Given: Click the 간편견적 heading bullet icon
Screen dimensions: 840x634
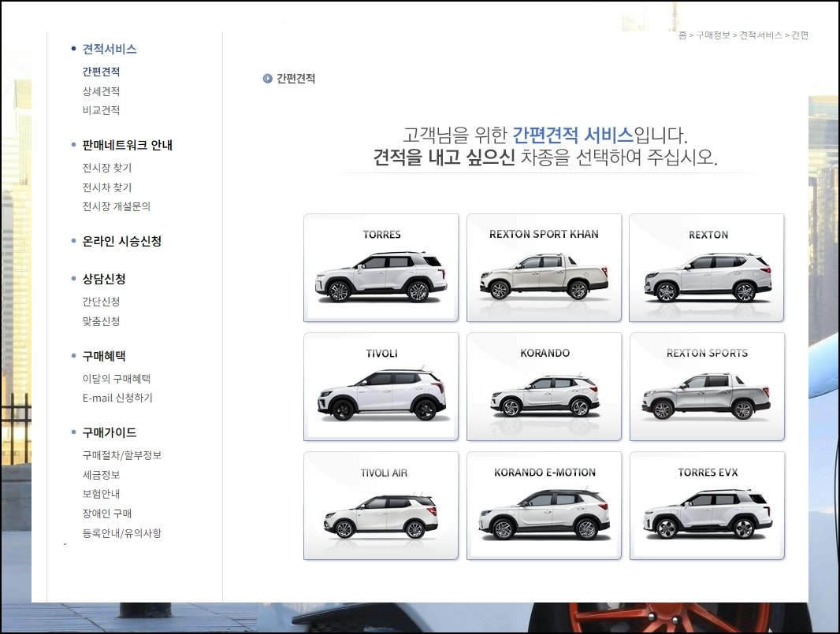Looking at the screenshot, I should (267, 79).
